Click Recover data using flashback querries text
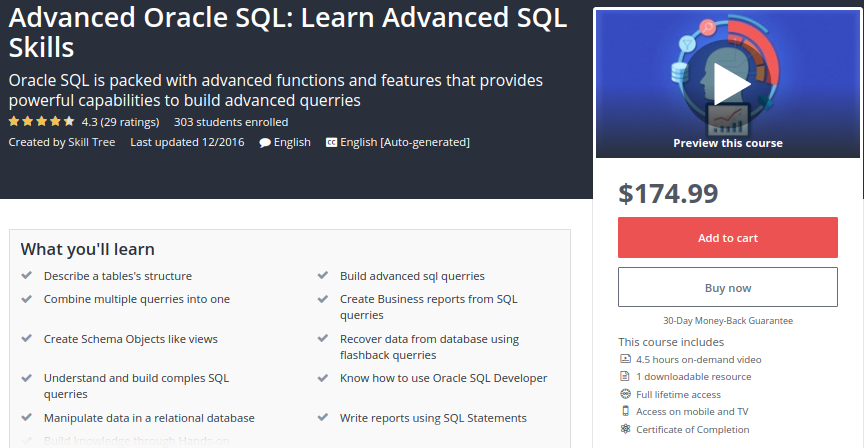This screenshot has height=448, width=864. click(x=429, y=347)
